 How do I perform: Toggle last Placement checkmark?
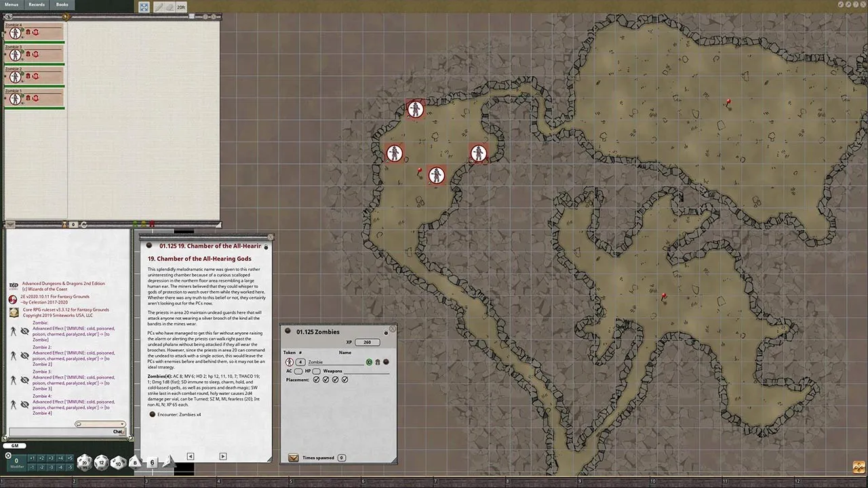345,380
